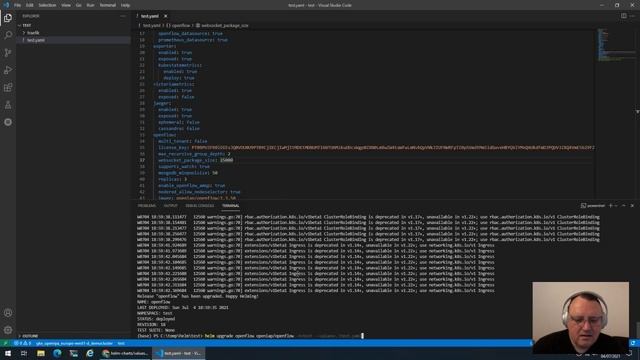Open the Edit menu

(x=29, y=5)
